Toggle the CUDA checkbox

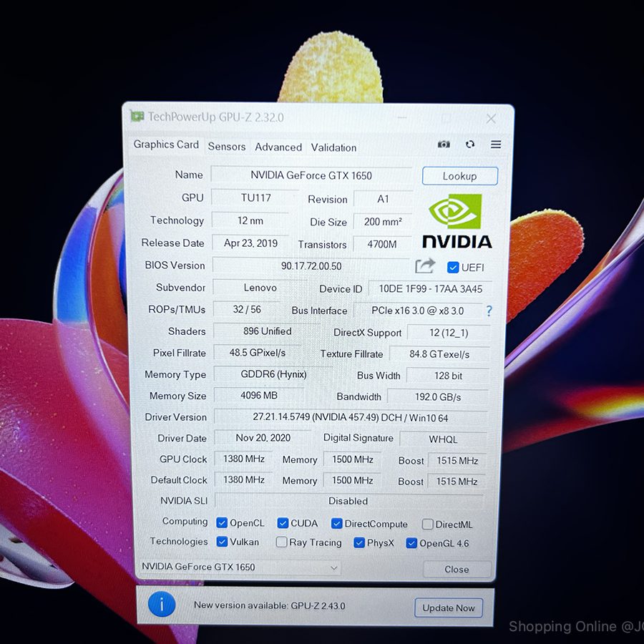point(283,523)
